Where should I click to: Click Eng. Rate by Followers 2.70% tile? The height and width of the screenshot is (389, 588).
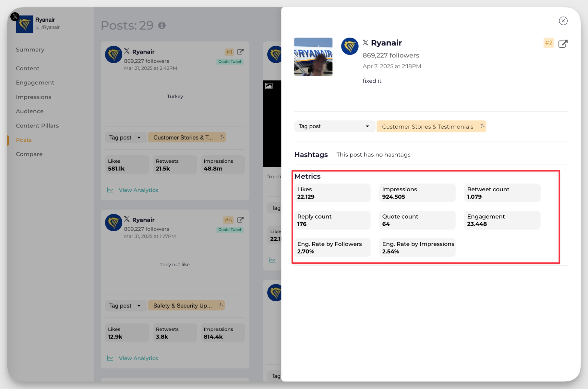coord(332,247)
